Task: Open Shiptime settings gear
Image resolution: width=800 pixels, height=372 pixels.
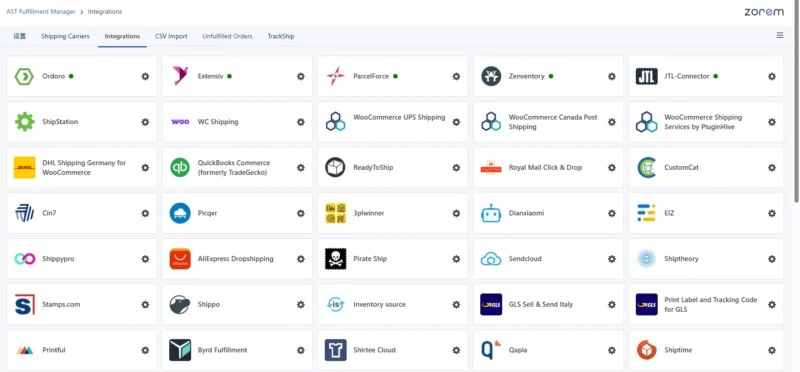Action: click(772, 350)
